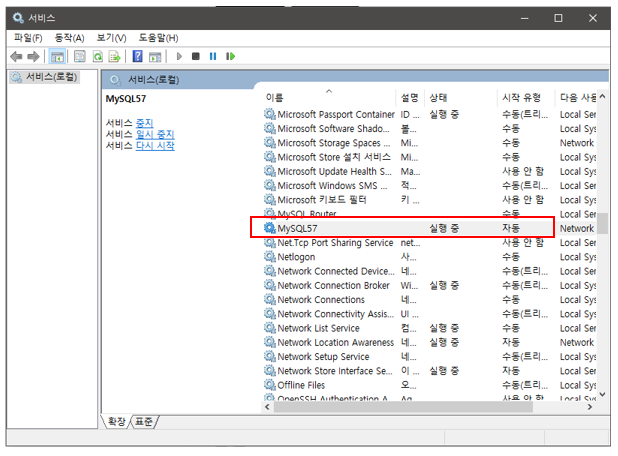Select the Network Store Interface Se... row
618x456 pixels.
coord(430,371)
